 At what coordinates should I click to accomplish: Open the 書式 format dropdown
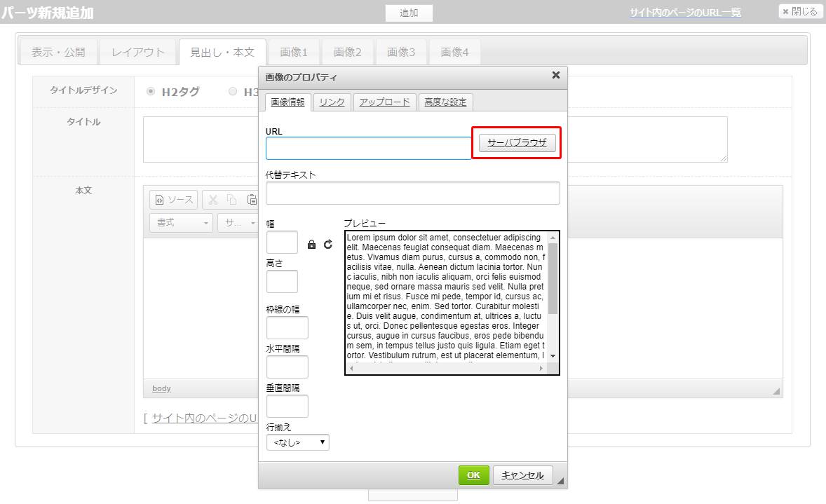pyautogui.click(x=181, y=223)
